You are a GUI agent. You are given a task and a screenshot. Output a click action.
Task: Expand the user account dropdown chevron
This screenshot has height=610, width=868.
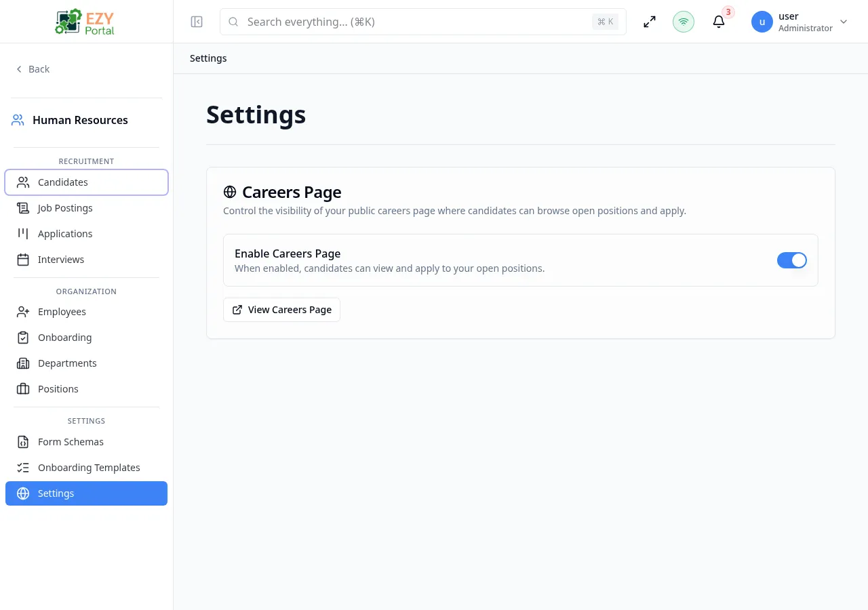(x=844, y=22)
